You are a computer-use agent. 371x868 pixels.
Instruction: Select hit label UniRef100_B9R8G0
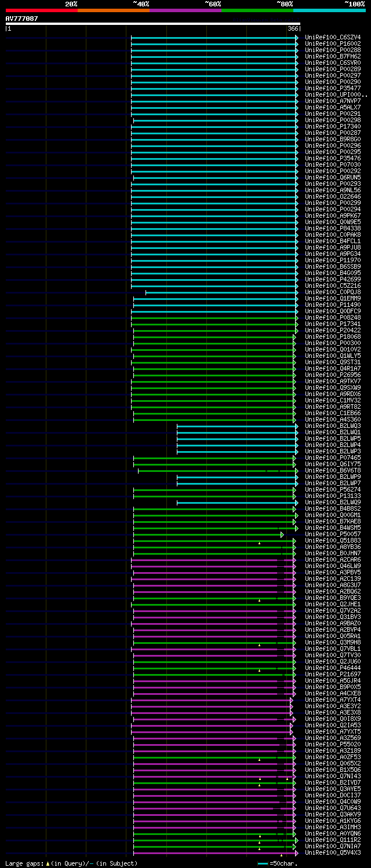point(333,139)
